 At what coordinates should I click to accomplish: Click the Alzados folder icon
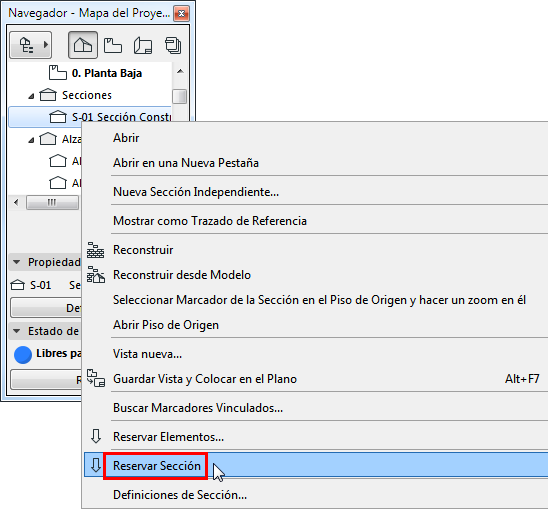pyautogui.click(x=48, y=139)
